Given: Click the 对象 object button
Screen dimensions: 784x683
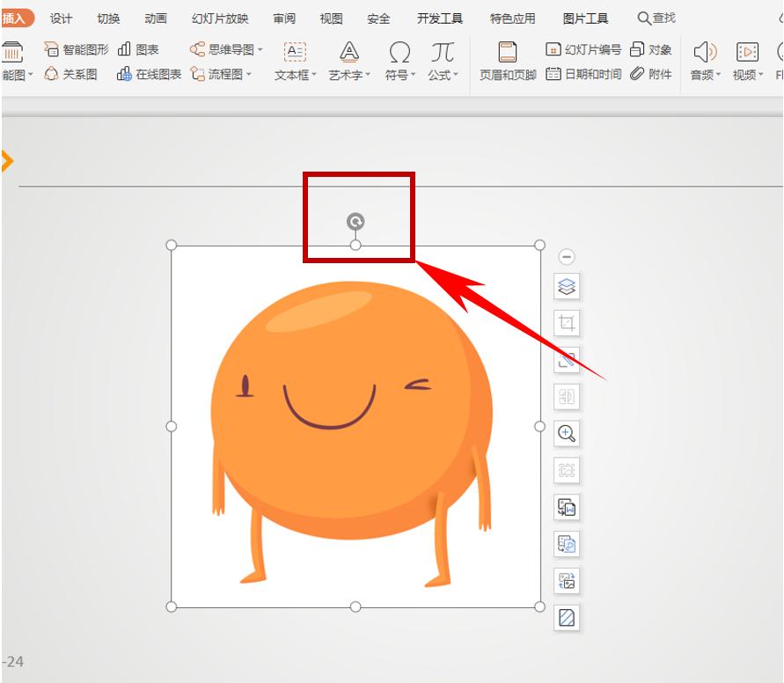Looking at the screenshot, I should coord(651,50).
